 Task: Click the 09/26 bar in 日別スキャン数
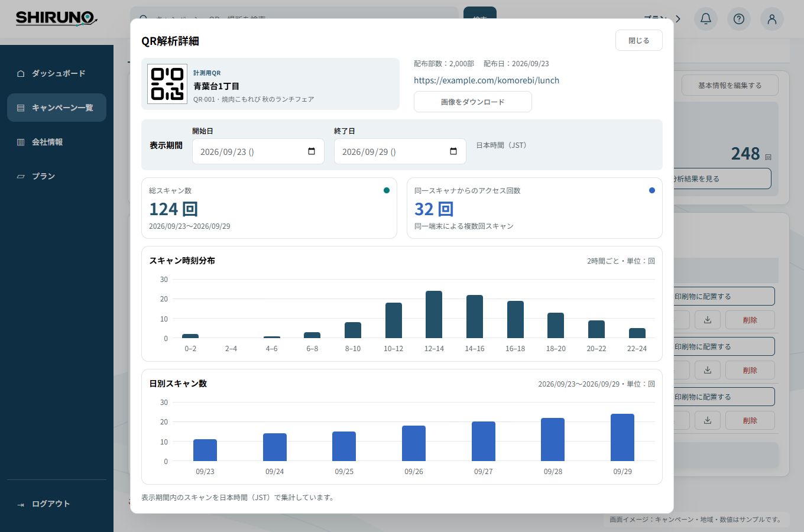414,443
